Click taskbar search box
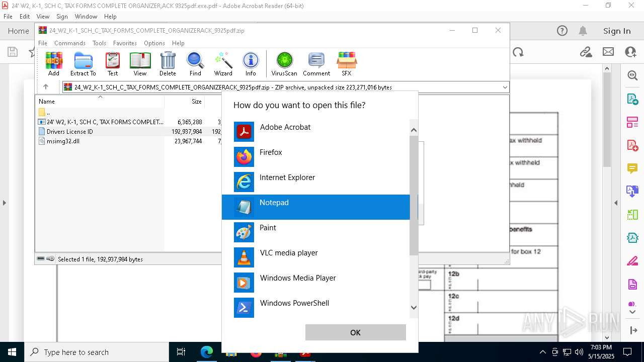The width and height of the screenshot is (644, 362). pyautogui.click(x=97, y=352)
